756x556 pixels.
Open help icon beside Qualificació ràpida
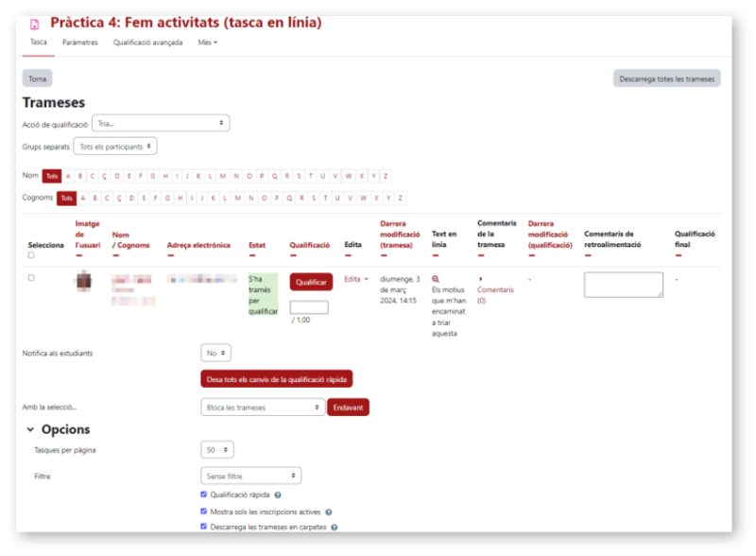click(x=278, y=495)
